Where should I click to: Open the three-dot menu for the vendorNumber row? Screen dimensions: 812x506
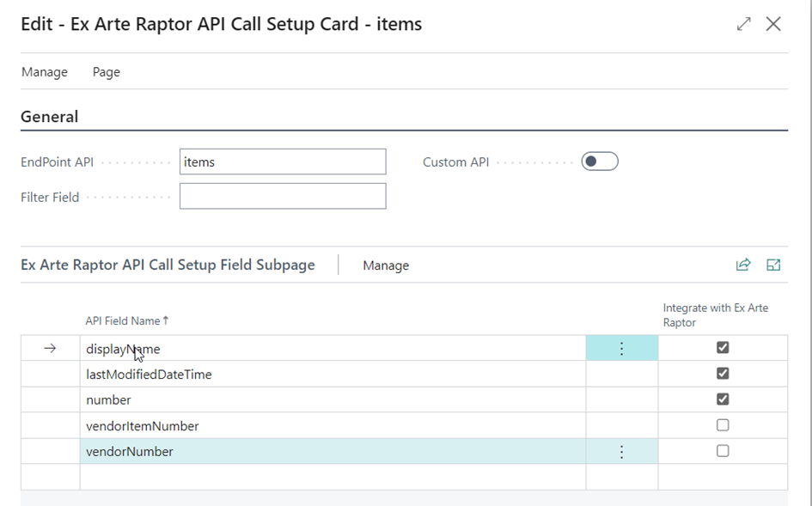pos(622,452)
